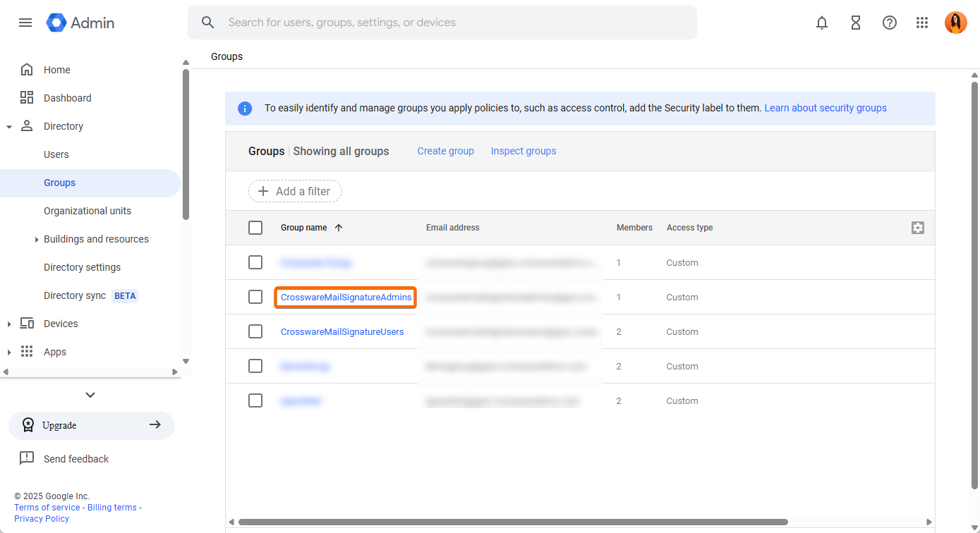Click the search field for users and groups
Screen dimensions: 980x533
click(x=452, y=23)
